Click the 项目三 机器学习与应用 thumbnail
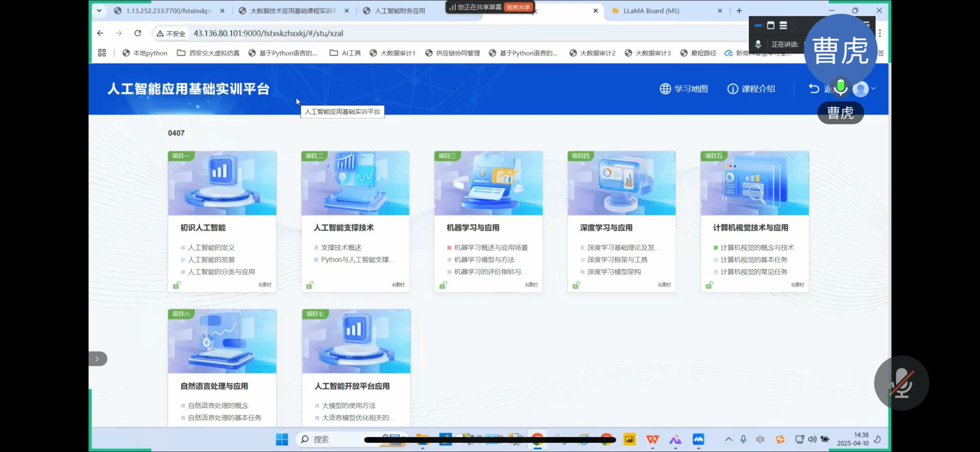980x452 pixels. point(488,183)
